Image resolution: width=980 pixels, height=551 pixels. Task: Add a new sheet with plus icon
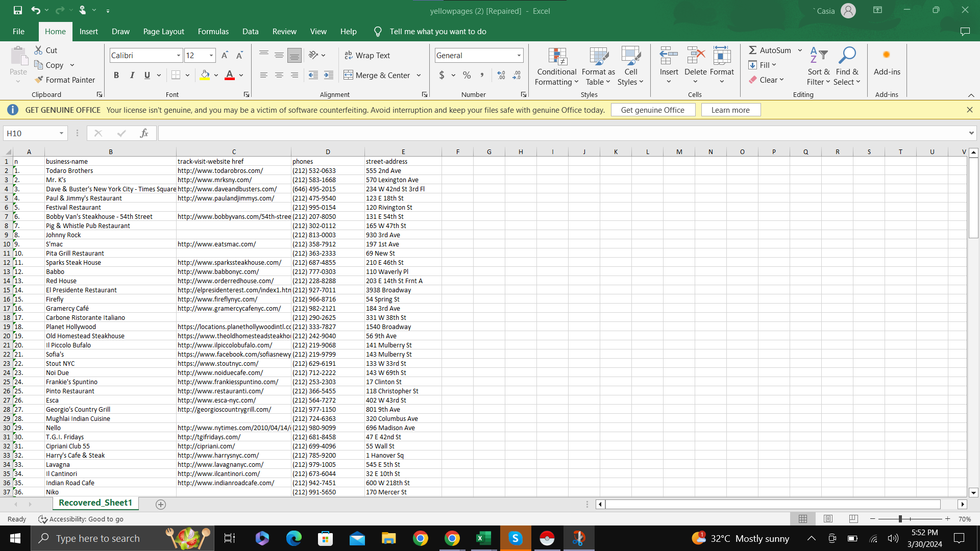click(161, 504)
